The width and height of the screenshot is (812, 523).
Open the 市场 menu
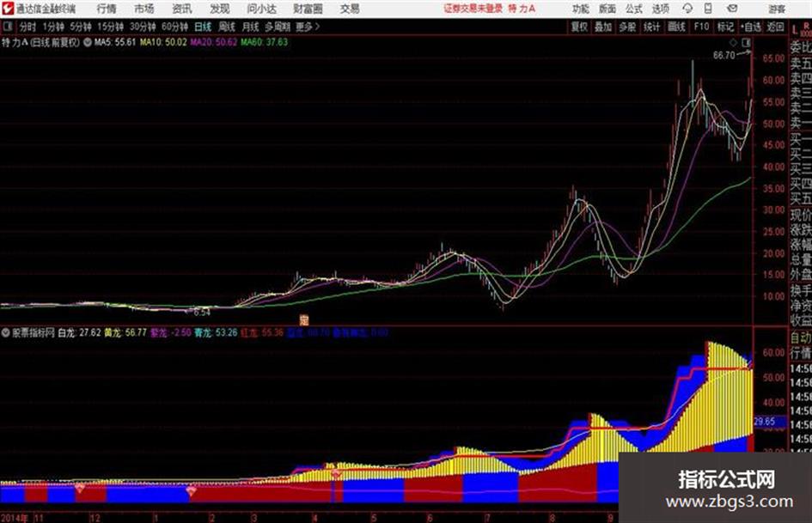(144, 9)
